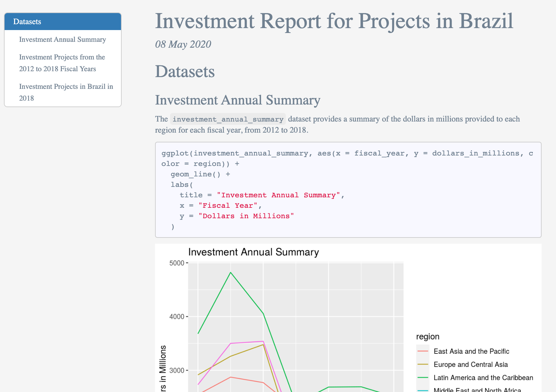This screenshot has width=556, height=392.
Task: Select the geom_line() code line
Action: click(x=200, y=174)
